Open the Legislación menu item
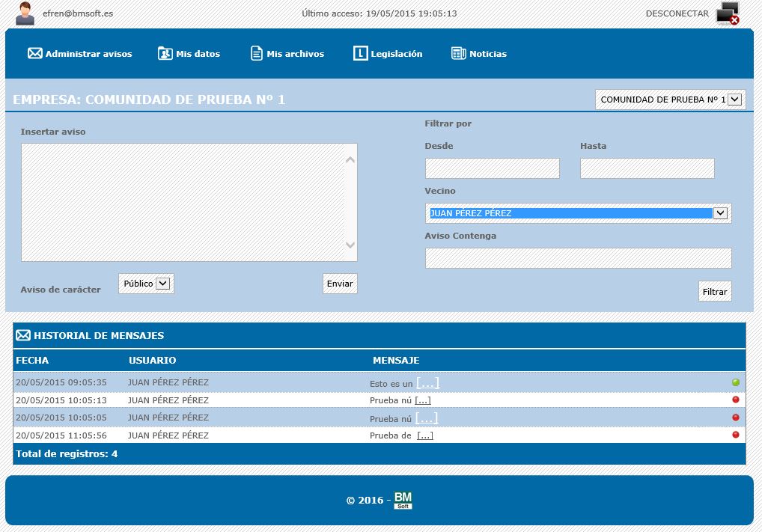 (397, 54)
